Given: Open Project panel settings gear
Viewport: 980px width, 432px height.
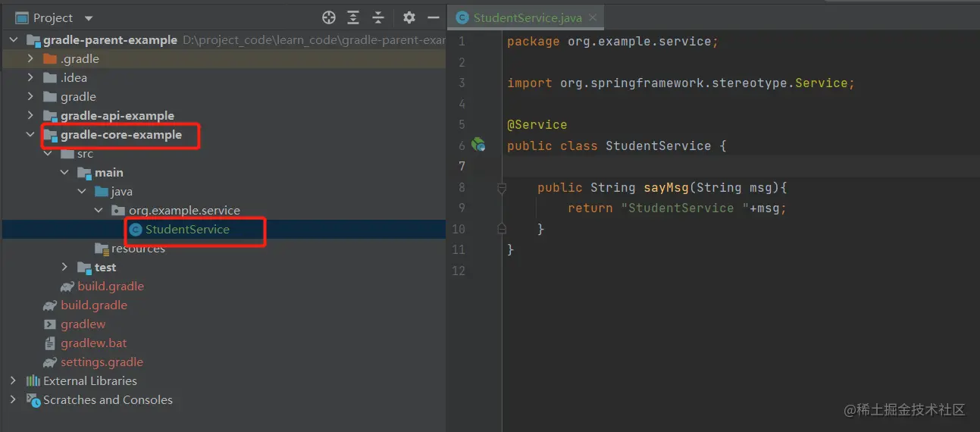Looking at the screenshot, I should (x=409, y=17).
